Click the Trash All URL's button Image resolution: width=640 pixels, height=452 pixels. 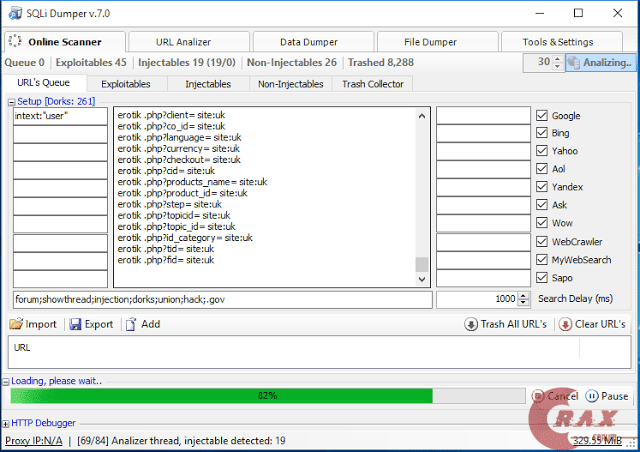(505, 324)
